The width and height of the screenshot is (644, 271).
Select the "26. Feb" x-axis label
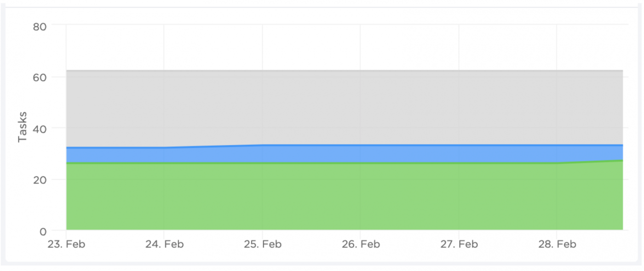click(360, 244)
